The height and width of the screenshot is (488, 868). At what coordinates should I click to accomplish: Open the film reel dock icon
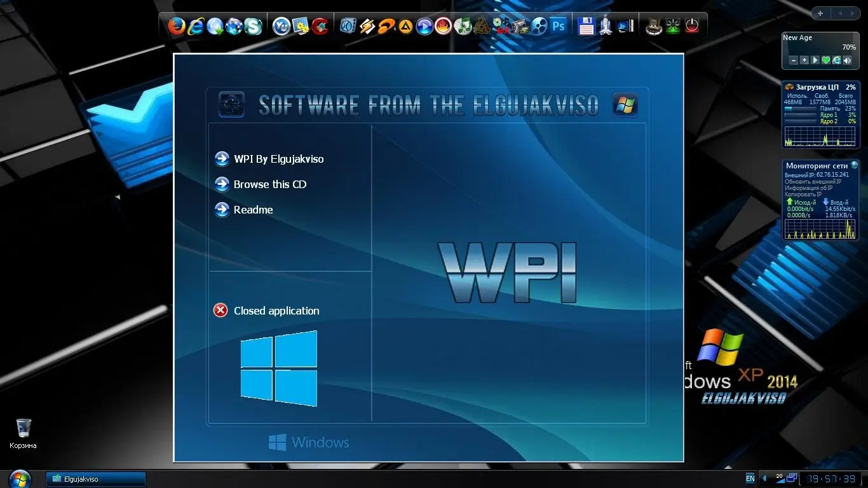point(539,26)
